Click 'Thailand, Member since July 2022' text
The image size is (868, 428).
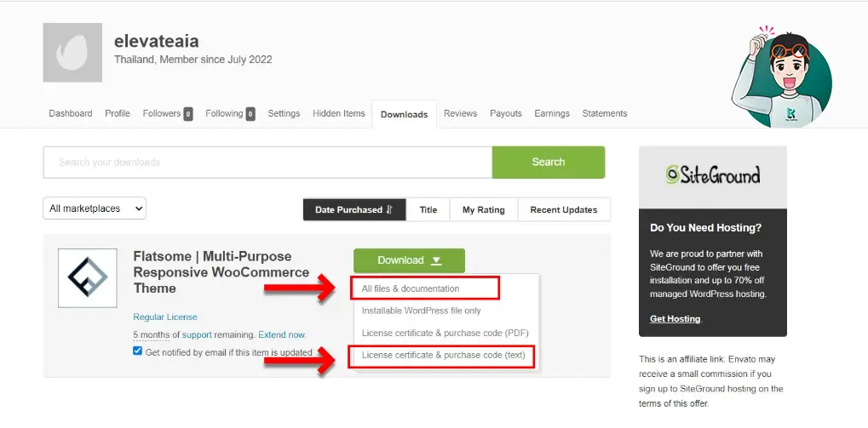[193, 60]
